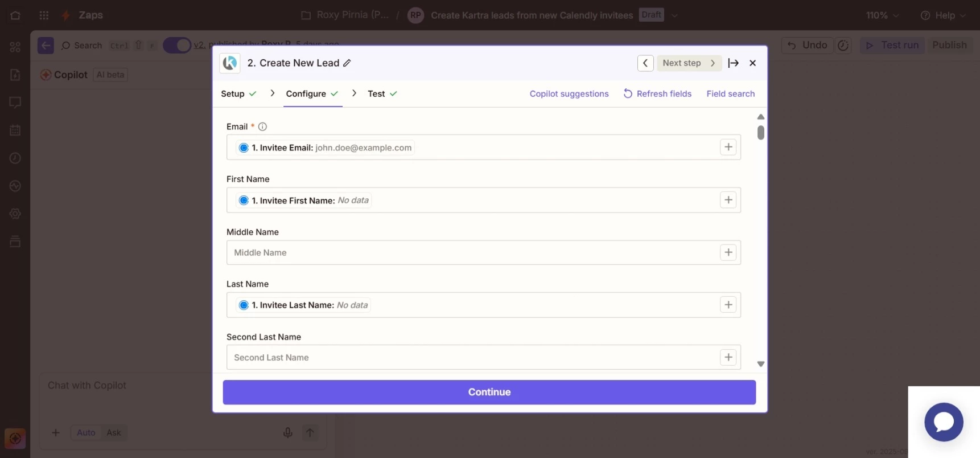Open the calendar icon in left sidebar
Viewport: 980px width, 458px height.
click(15, 130)
